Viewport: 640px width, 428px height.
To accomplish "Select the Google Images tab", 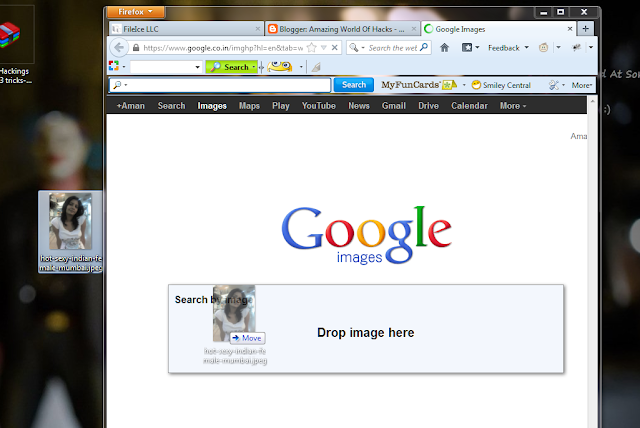I will point(498,29).
